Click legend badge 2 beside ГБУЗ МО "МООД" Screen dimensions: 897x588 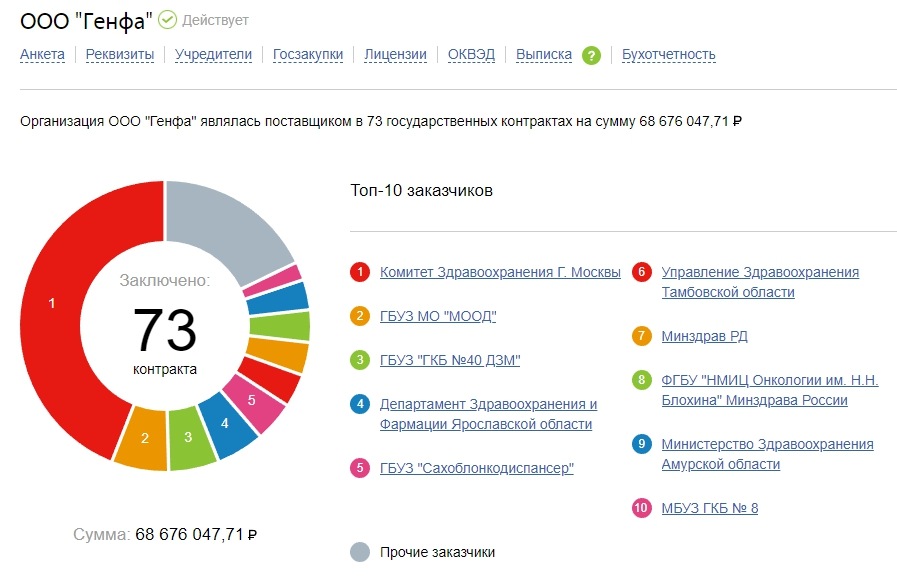coord(360,316)
